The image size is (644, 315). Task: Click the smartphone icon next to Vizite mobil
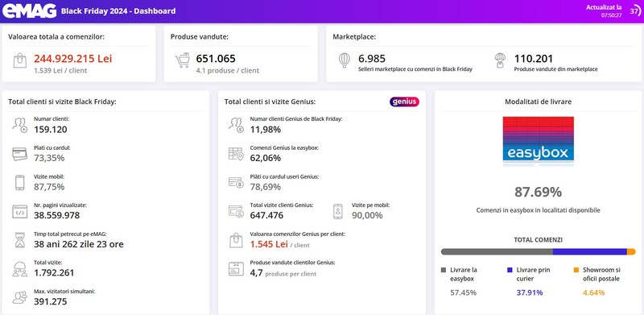19,183
